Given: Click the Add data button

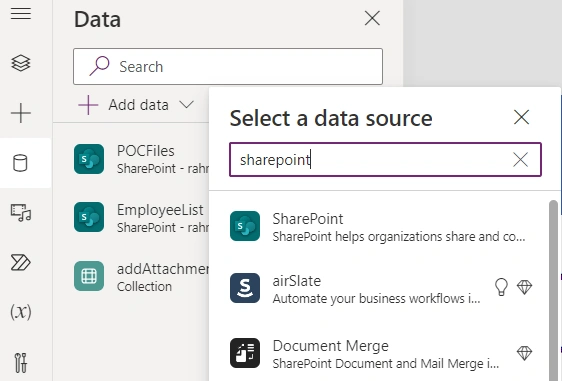Looking at the screenshot, I should 136,105.
